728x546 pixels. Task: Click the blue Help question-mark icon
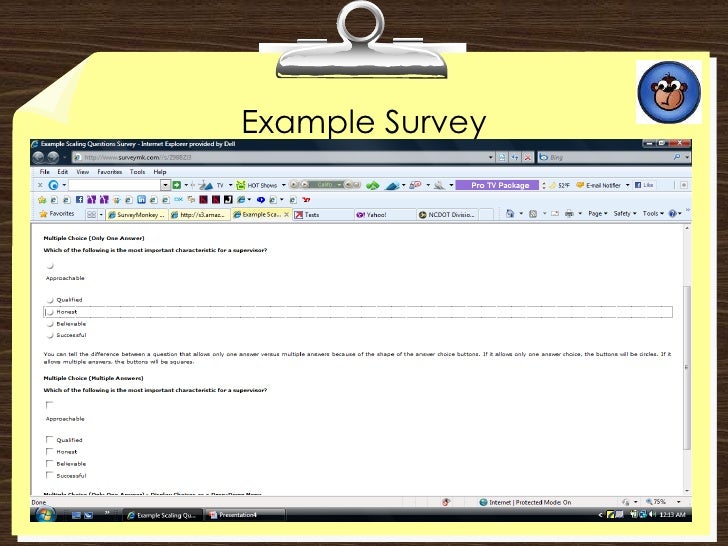pos(672,214)
